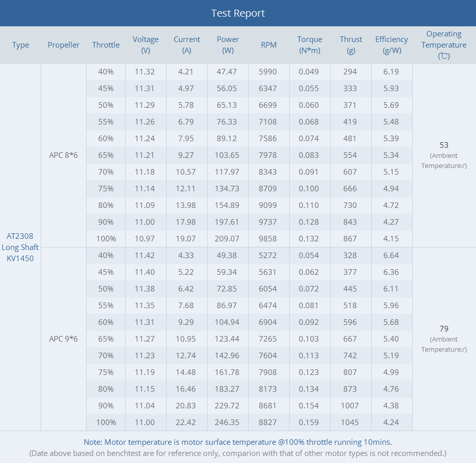Click the operating temperature value 79
Image resolution: width=476 pixels, height=463 pixels.
click(444, 329)
